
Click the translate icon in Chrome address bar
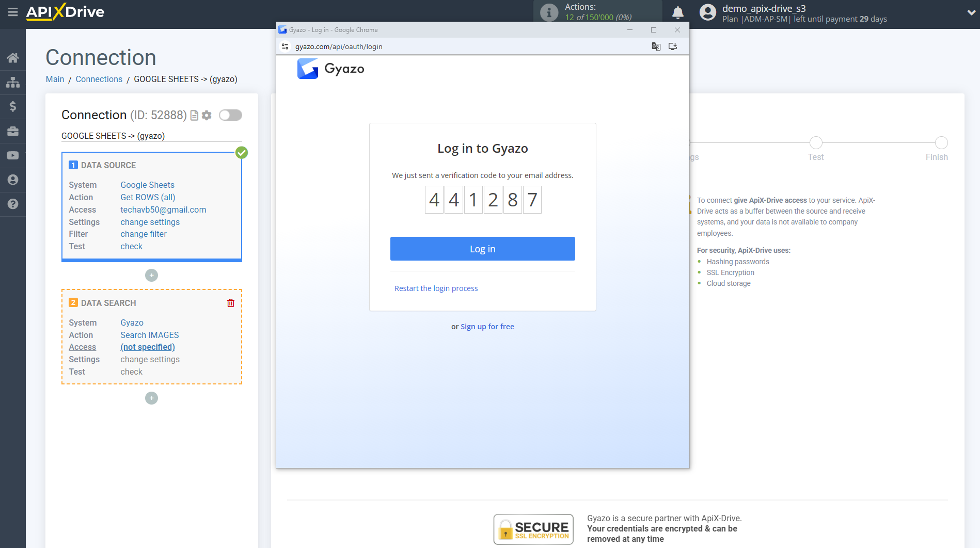click(656, 46)
